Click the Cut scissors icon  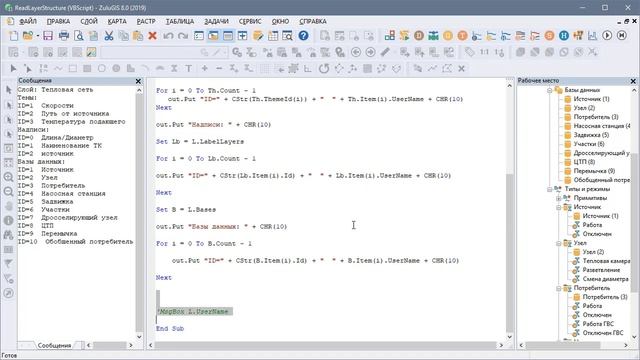(109, 36)
